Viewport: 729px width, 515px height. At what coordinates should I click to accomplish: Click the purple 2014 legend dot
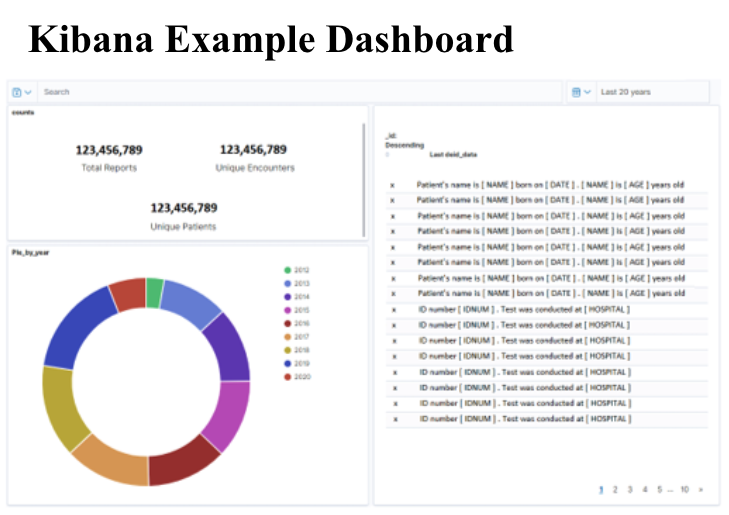coord(287,297)
